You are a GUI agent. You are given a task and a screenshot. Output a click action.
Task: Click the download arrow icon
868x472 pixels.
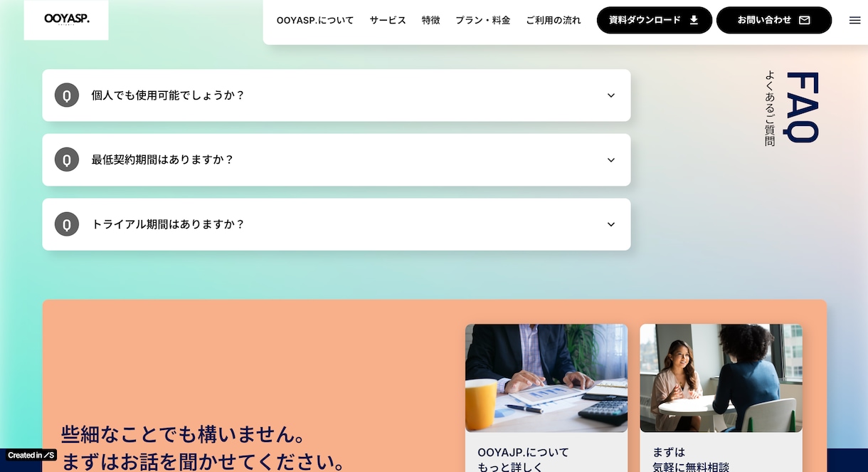694,20
